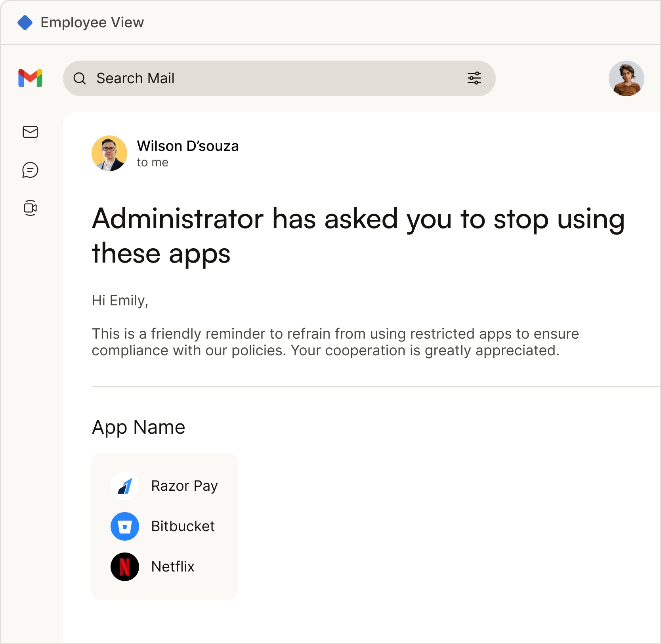
Task: Open the Meet video sidebar icon
Action: click(31, 208)
